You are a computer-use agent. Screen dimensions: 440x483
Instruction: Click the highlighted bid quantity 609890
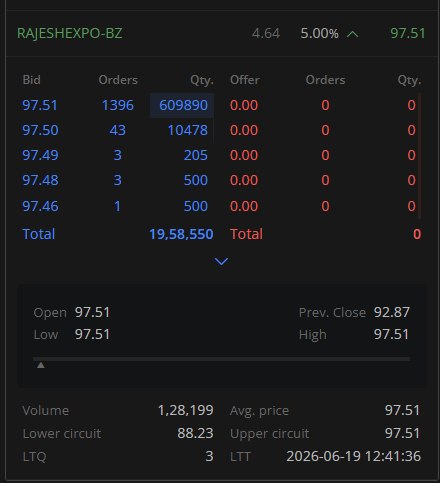click(183, 105)
